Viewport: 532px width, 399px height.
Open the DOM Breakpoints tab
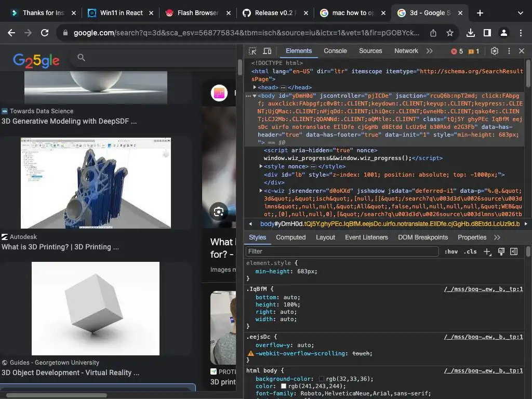pos(423,237)
